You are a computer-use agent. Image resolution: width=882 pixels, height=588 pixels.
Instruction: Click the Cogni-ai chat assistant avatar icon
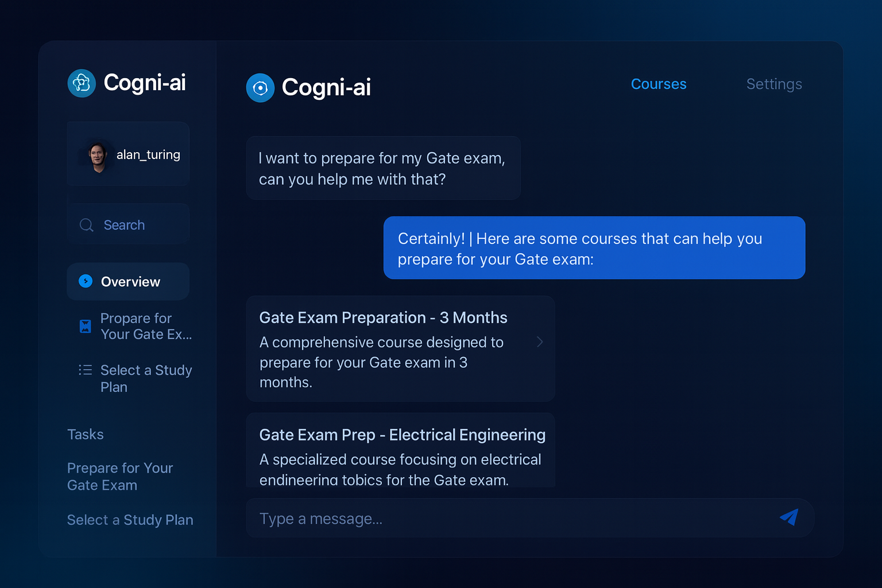click(x=260, y=88)
